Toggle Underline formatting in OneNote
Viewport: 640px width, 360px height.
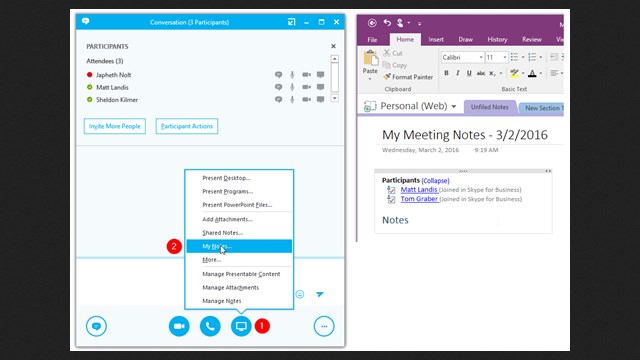tap(469, 73)
